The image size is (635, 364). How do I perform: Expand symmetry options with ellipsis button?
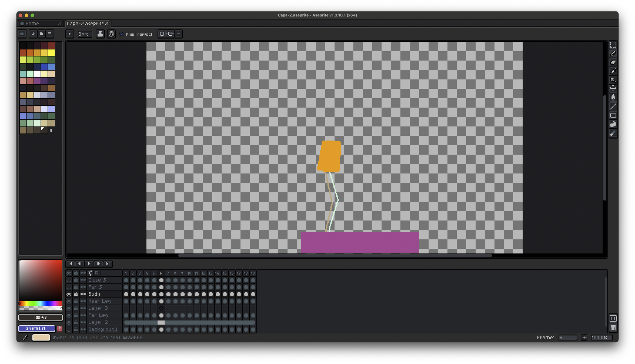179,34
